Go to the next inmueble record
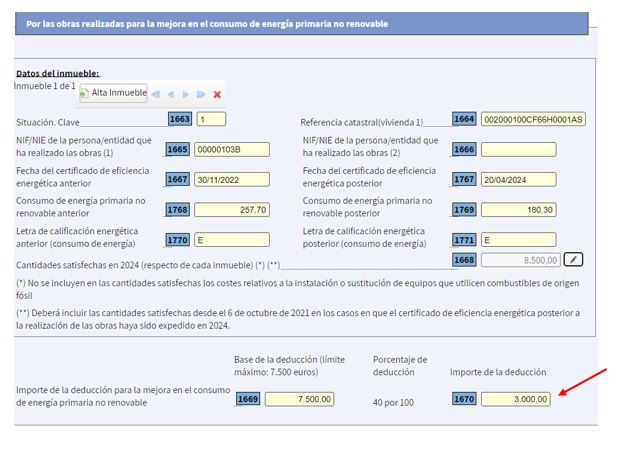 [x=186, y=94]
